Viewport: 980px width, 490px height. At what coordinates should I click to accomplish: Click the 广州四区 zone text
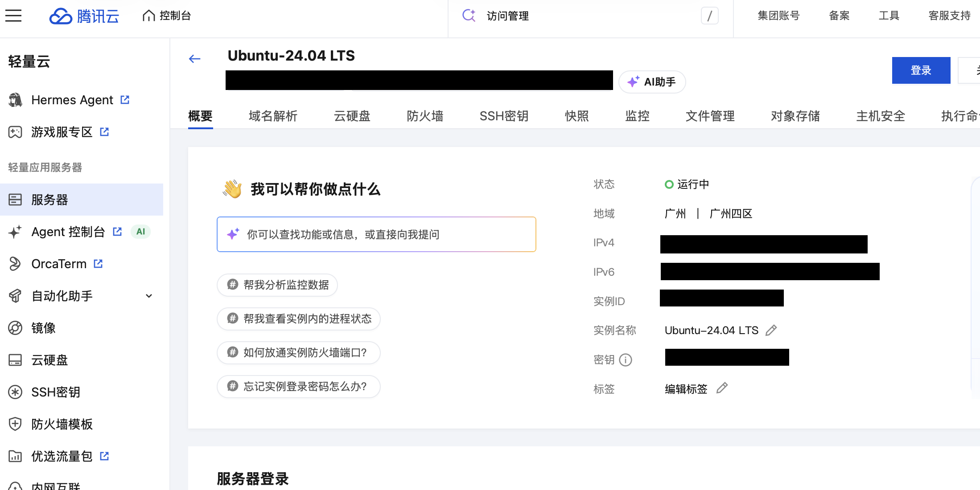coord(731,214)
